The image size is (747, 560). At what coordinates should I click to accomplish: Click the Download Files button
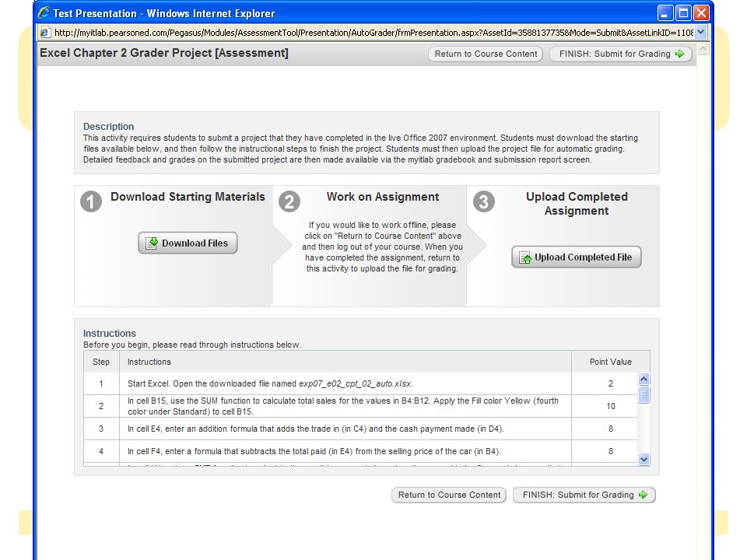pyautogui.click(x=188, y=243)
